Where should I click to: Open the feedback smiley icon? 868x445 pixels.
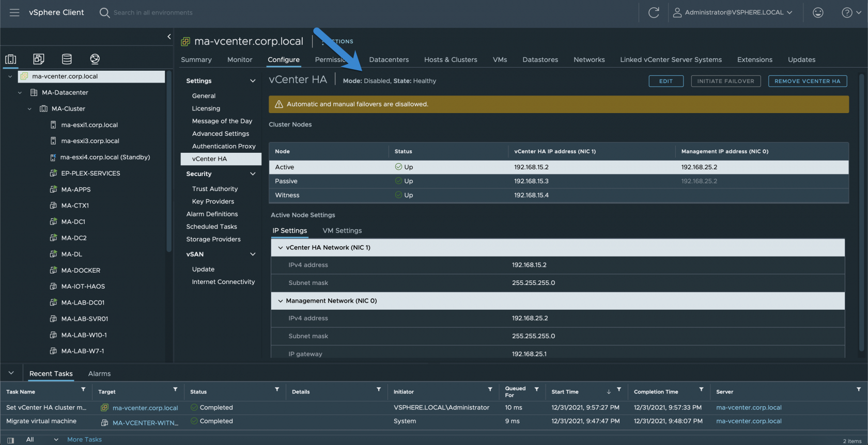[818, 12]
